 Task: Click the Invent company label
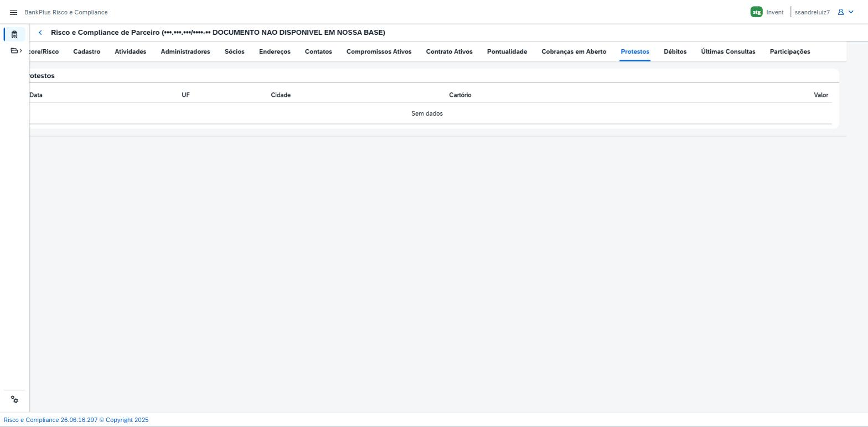click(x=775, y=12)
